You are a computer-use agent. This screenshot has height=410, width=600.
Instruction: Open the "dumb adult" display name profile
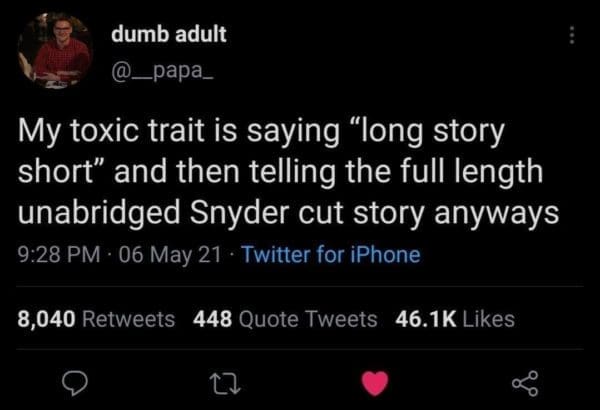click(169, 34)
